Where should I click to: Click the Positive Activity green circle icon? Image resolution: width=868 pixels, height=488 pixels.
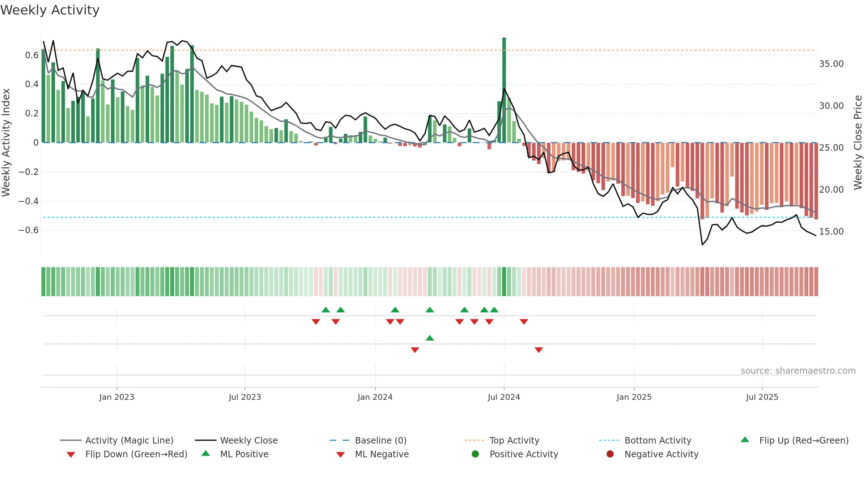point(475,454)
